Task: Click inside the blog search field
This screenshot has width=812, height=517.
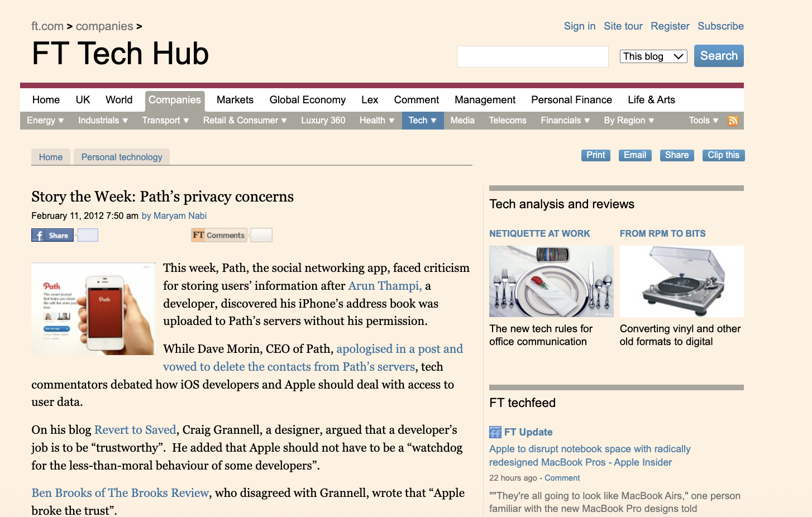Action: pyautogui.click(x=532, y=56)
